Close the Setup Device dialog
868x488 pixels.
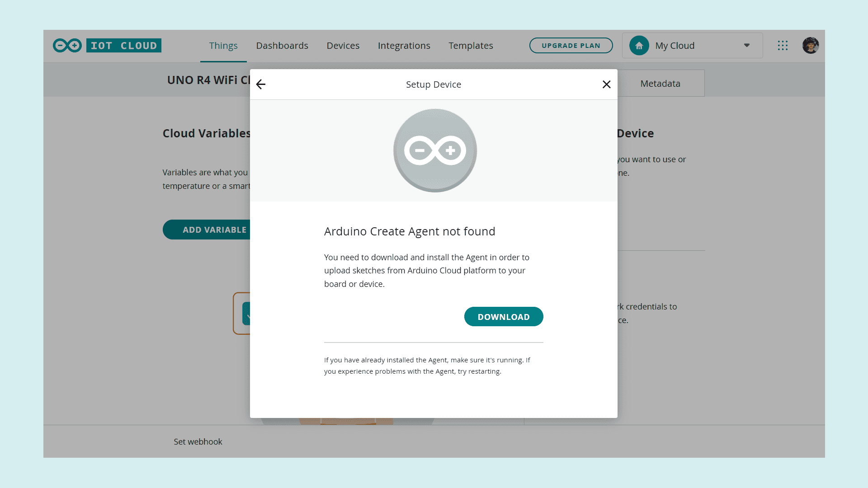[606, 84]
